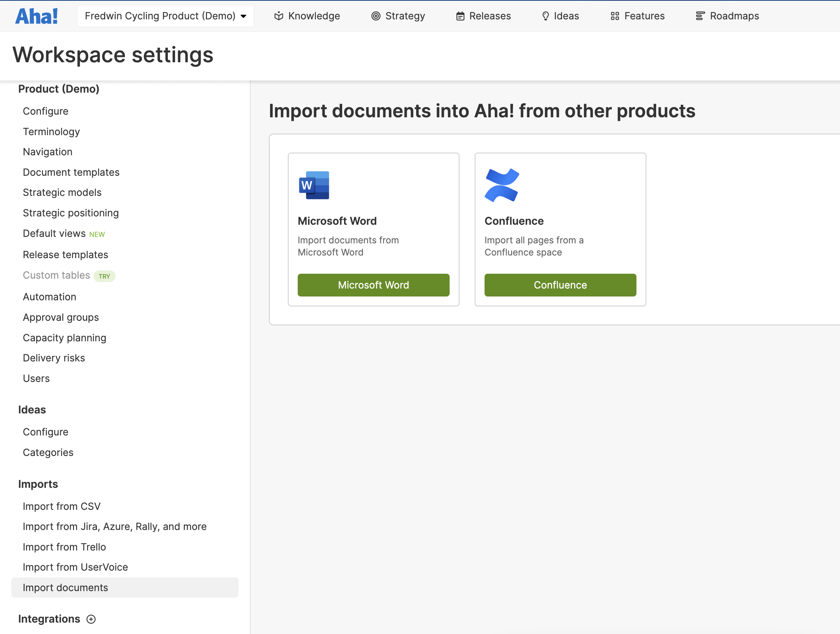Image resolution: width=840 pixels, height=634 pixels.
Task: Open Document templates settings
Action: click(71, 172)
